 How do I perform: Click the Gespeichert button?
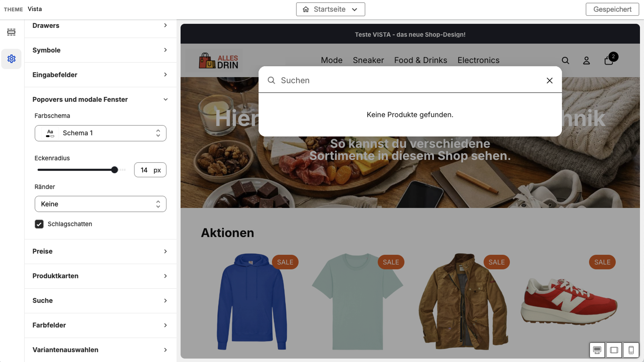(x=612, y=9)
